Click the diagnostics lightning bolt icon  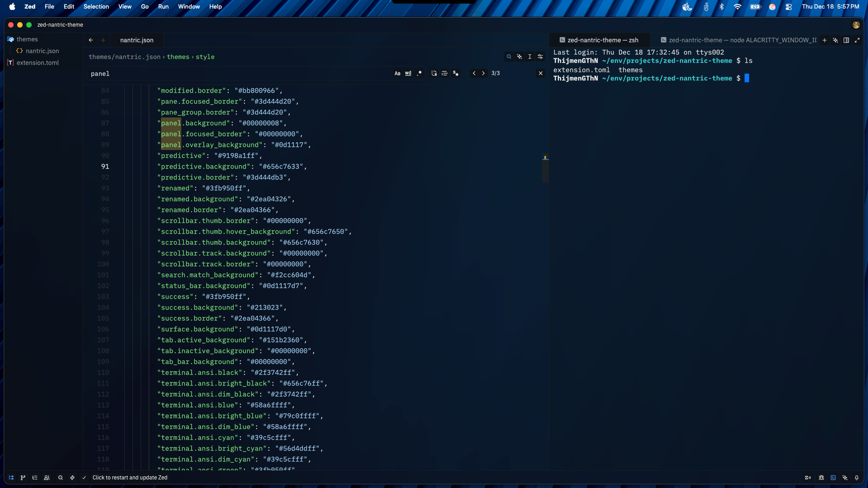coord(72,478)
